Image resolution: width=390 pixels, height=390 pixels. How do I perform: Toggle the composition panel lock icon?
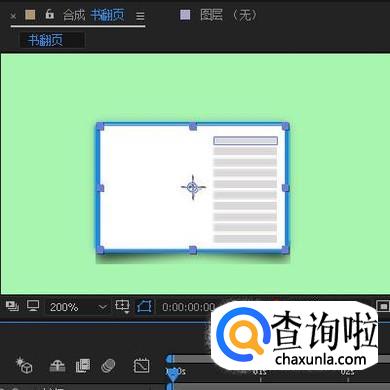click(x=50, y=14)
